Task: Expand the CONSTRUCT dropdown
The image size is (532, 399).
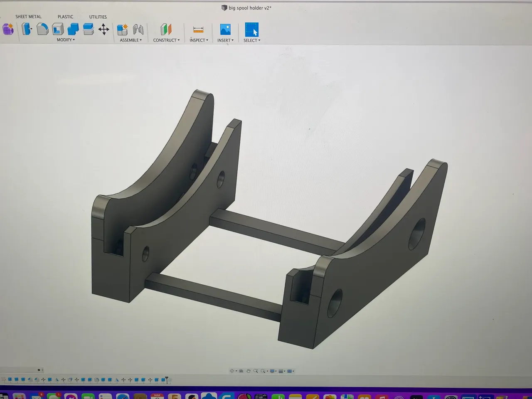Action: [166, 40]
